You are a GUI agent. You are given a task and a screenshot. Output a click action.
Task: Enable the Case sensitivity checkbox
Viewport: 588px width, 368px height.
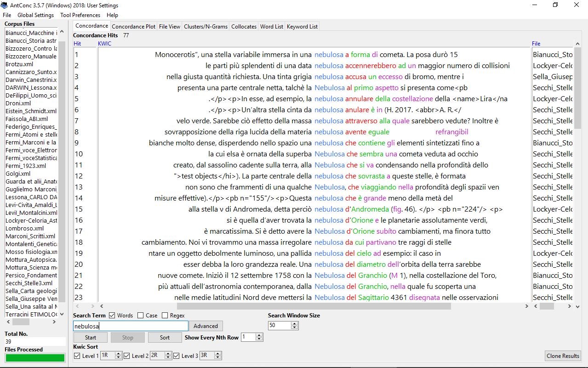click(x=140, y=316)
